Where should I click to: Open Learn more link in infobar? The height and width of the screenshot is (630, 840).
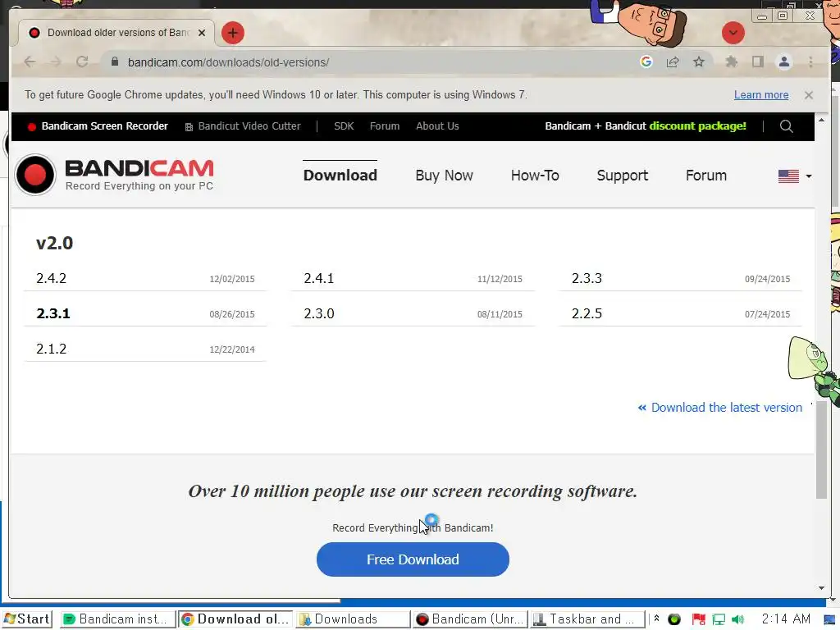coord(760,95)
